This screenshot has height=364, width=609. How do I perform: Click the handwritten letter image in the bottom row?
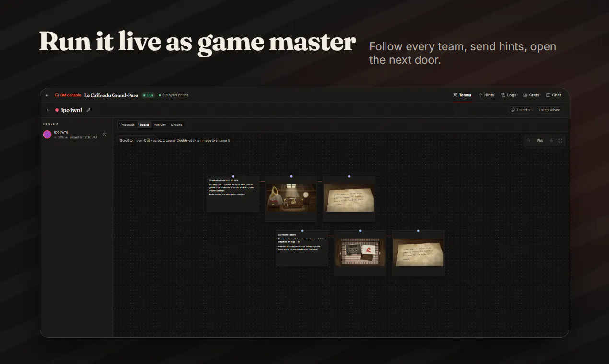(x=418, y=252)
